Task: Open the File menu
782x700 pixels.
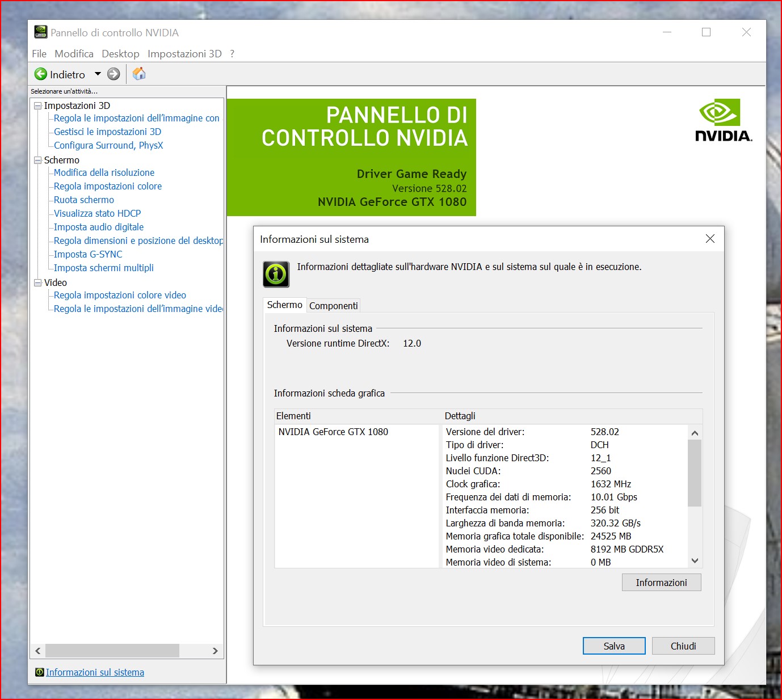Action: click(x=39, y=54)
